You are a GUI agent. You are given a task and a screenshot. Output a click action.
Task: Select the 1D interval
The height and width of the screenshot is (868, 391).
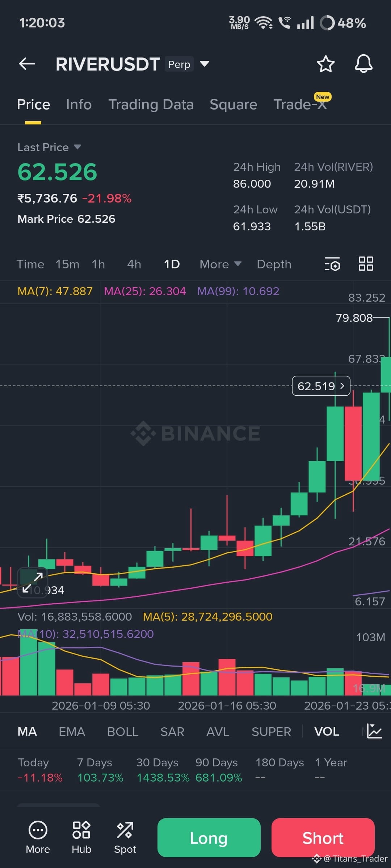(172, 264)
